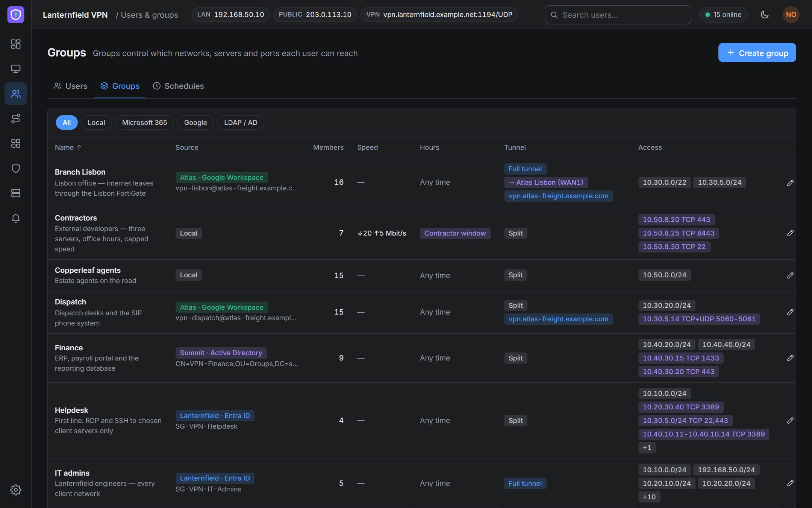The height and width of the screenshot is (508, 812).
Task: Open the settings gear in sidebar
Action: coord(16,490)
